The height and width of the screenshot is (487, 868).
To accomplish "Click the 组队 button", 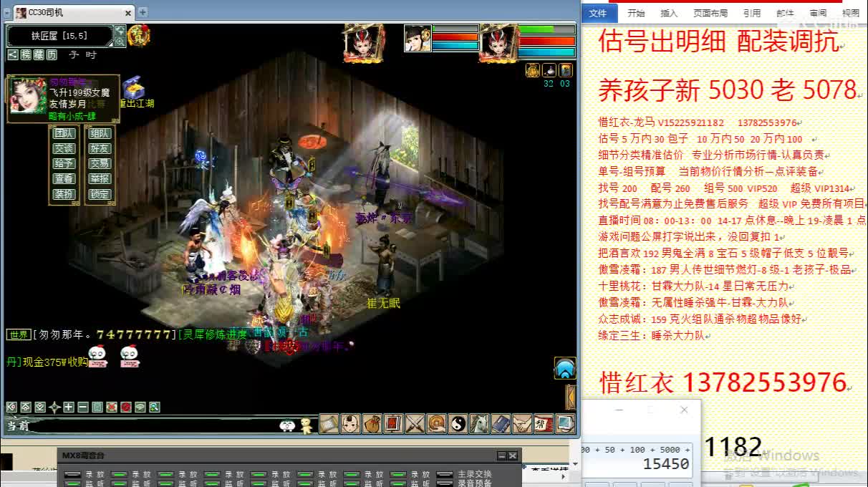I will click(x=100, y=133).
